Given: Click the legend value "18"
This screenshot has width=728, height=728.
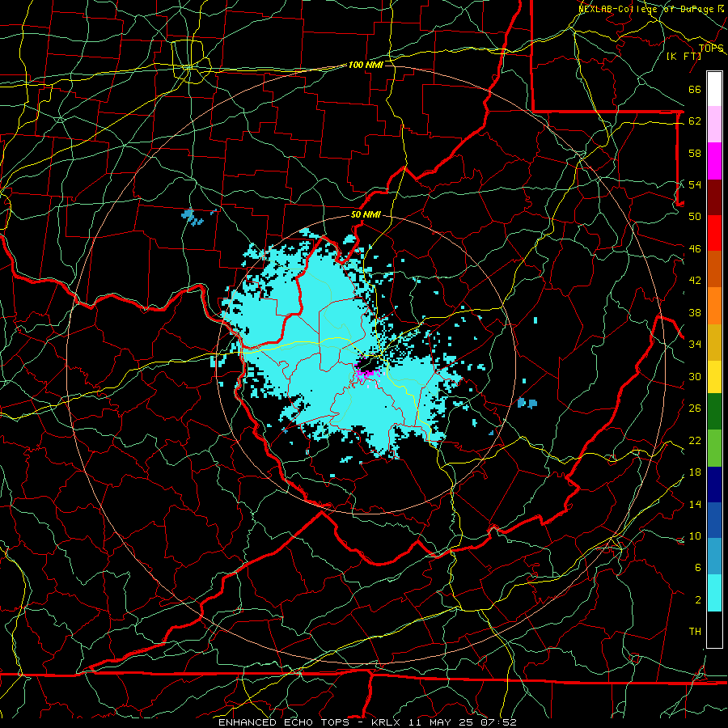Looking at the screenshot, I should [695, 472].
